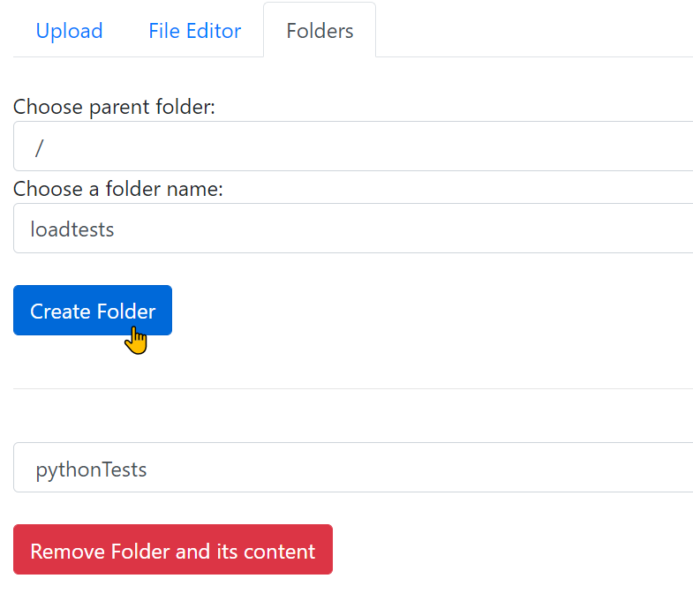This screenshot has width=693, height=616.
Task: Click the 'pythonTests' text in the selector
Action: click(x=91, y=470)
